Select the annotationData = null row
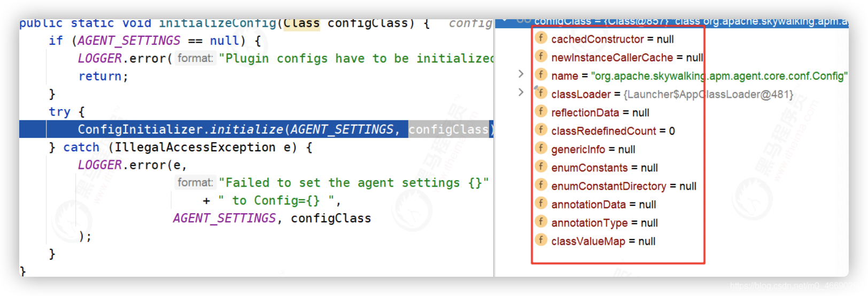 tap(603, 205)
